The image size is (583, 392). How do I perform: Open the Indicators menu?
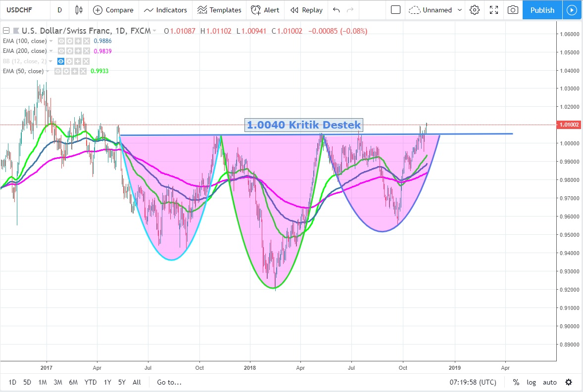(x=165, y=10)
